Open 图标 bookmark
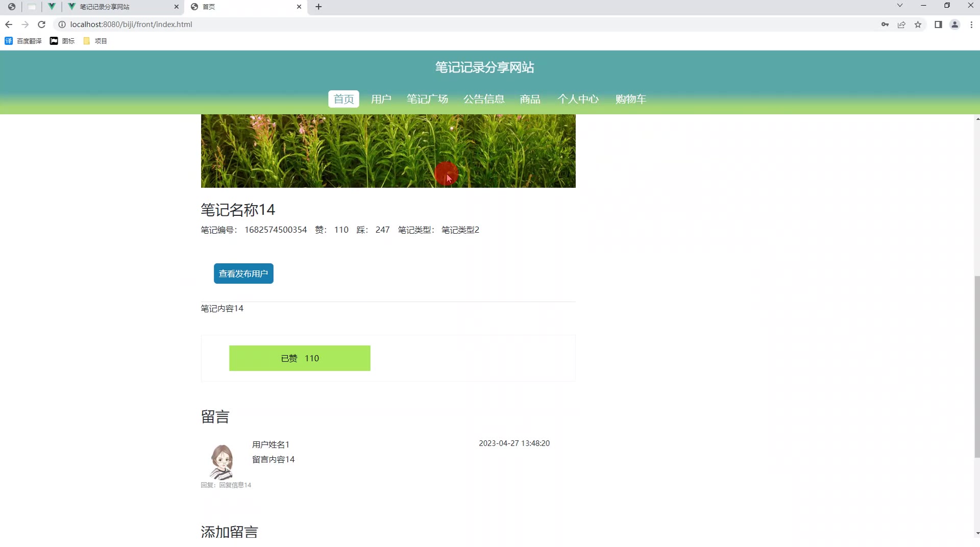This screenshot has height=547, width=980. 62,41
